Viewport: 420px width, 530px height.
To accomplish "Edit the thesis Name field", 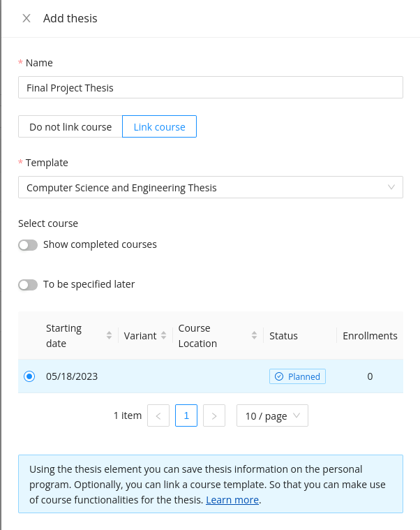I will coord(210,87).
